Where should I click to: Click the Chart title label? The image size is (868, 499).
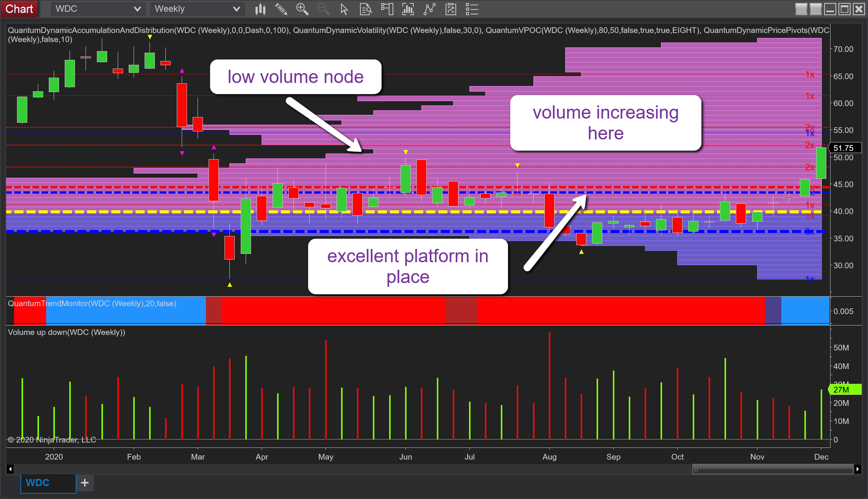coord(19,9)
